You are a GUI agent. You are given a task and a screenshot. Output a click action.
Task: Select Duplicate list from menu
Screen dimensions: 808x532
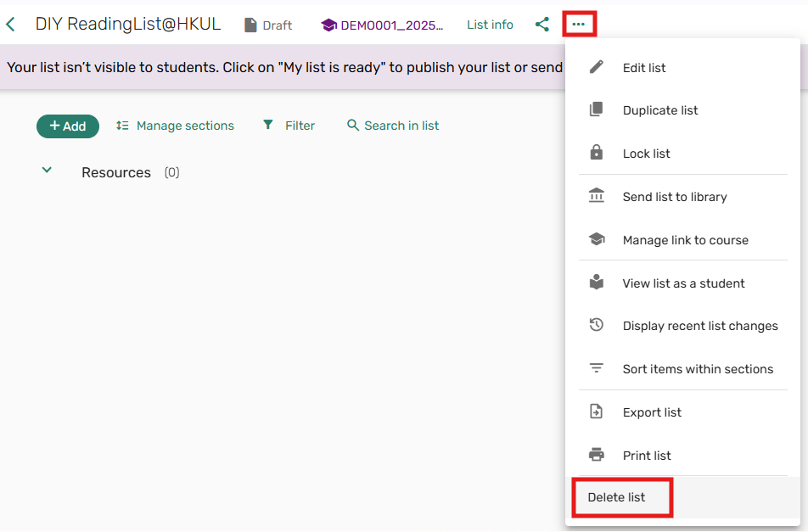[x=659, y=110]
